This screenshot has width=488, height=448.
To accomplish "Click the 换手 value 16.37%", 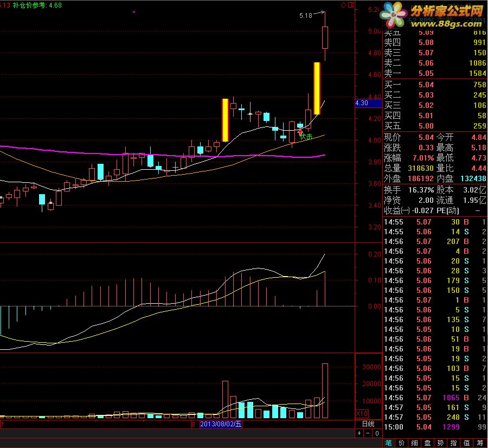I will tap(421, 190).
